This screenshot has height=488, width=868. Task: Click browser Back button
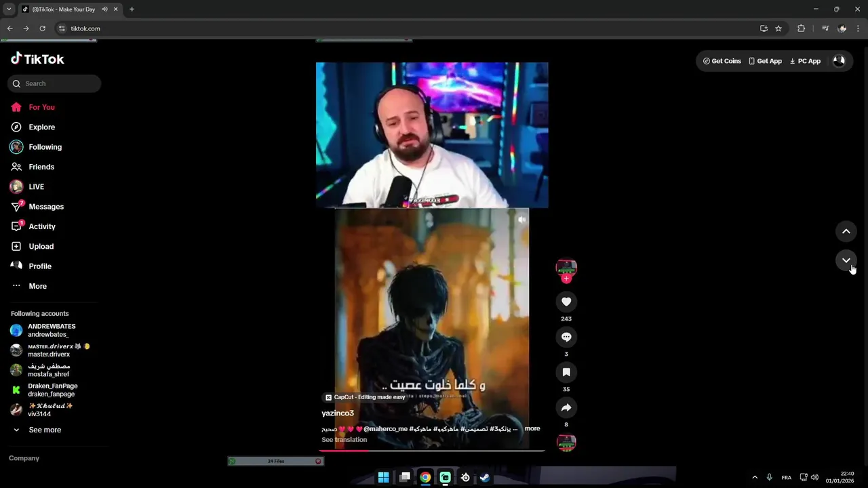click(x=9, y=28)
